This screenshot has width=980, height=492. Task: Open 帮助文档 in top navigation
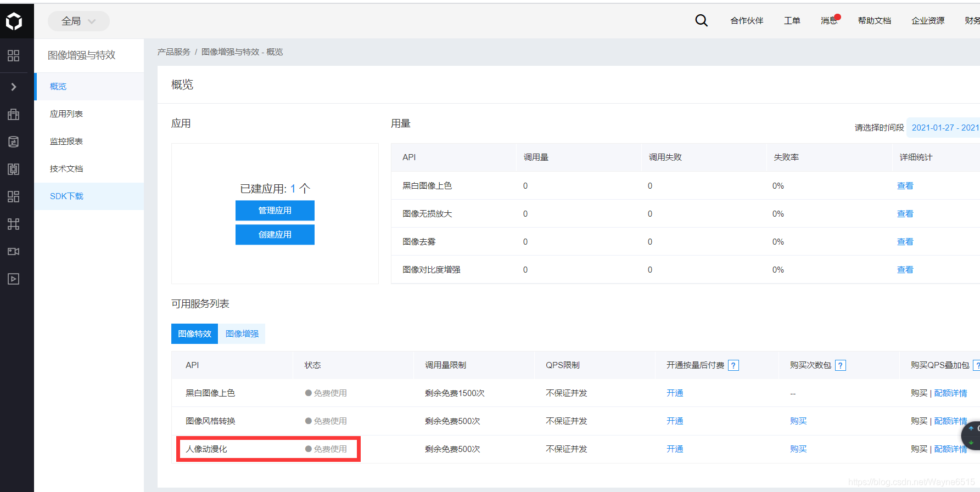[x=875, y=21]
